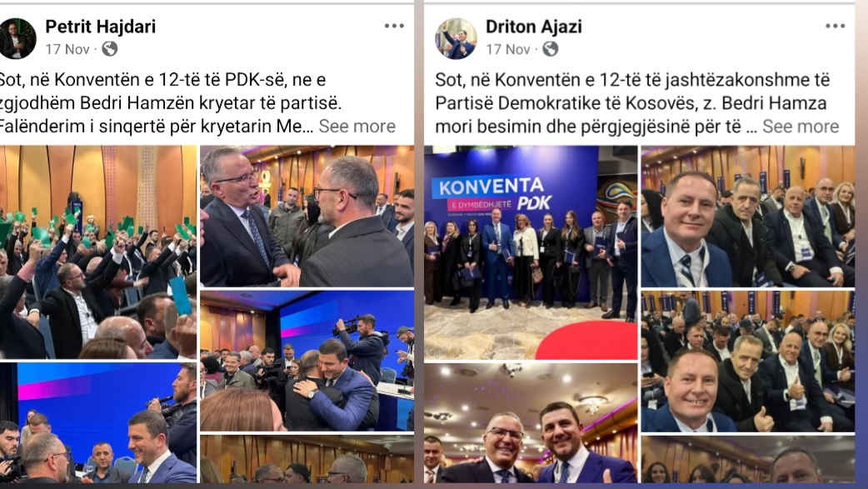Open the top selfie photo with seated delegates
868x489 pixels.
tap(748, 216)
